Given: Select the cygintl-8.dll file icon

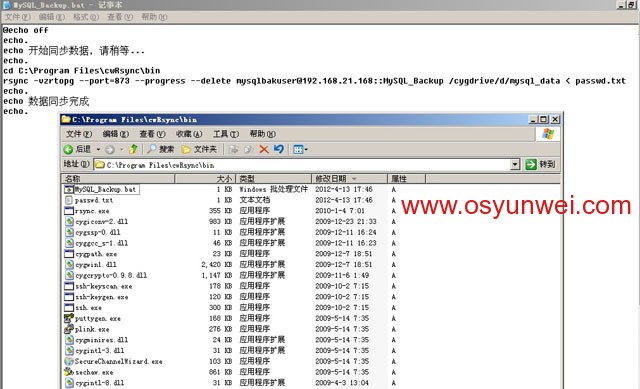Looking at the screenshot, I should 69,383.
